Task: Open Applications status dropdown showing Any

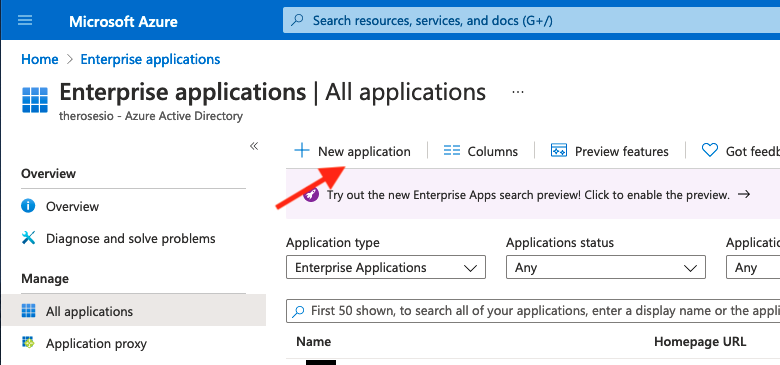Action: click(x=606, y=268)
